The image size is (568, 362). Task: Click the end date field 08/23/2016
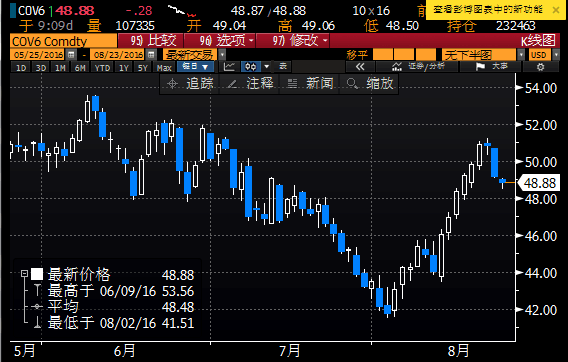(x=118, y=55)
